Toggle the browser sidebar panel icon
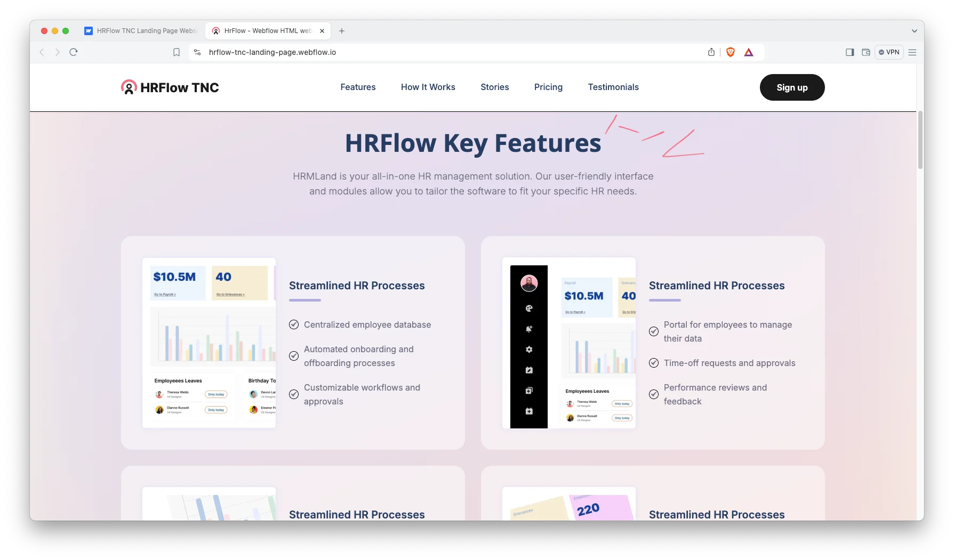Image resolution: width=954 pixels, height=560 pixels. click(850, 52)
